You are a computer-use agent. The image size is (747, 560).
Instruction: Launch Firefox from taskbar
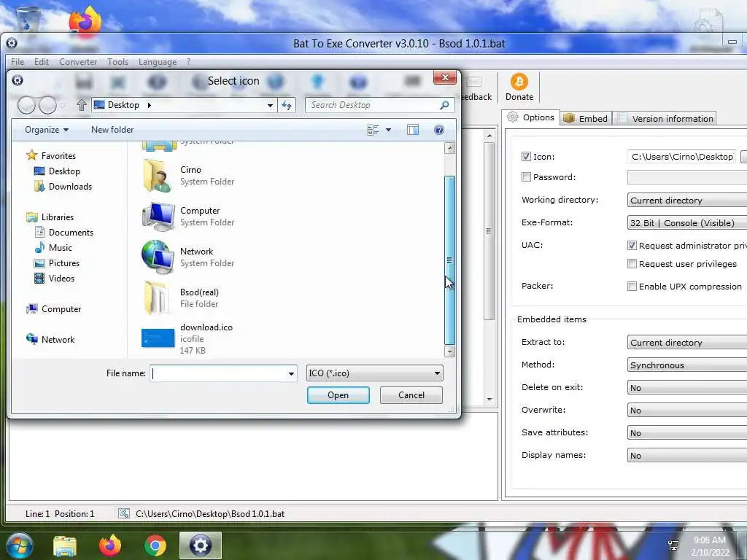[110, 545]
